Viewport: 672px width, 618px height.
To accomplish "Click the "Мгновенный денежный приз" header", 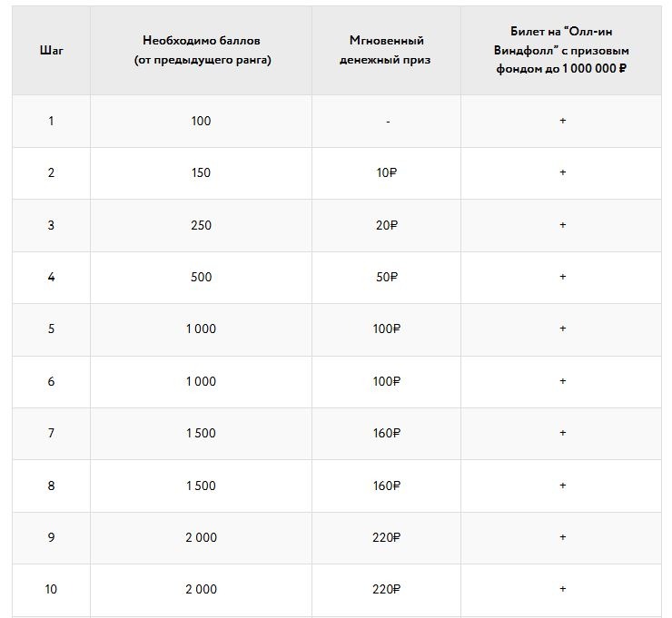I will click(x=387, y=50).
